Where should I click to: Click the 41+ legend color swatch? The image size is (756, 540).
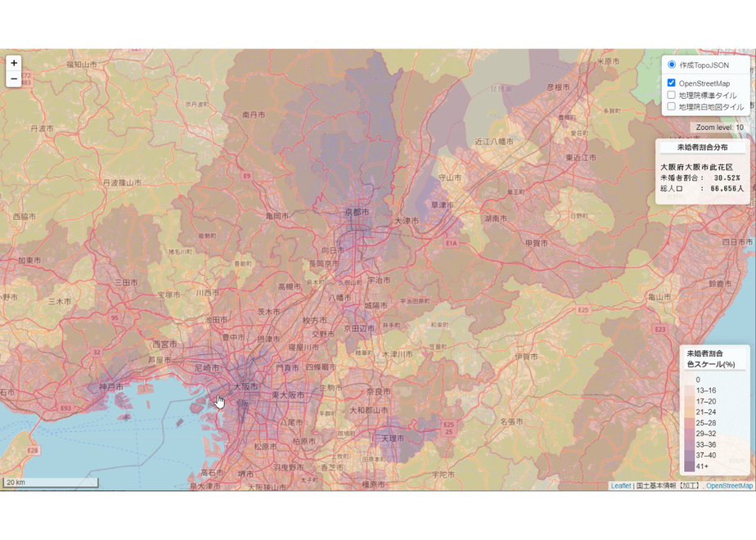(689, 466)
